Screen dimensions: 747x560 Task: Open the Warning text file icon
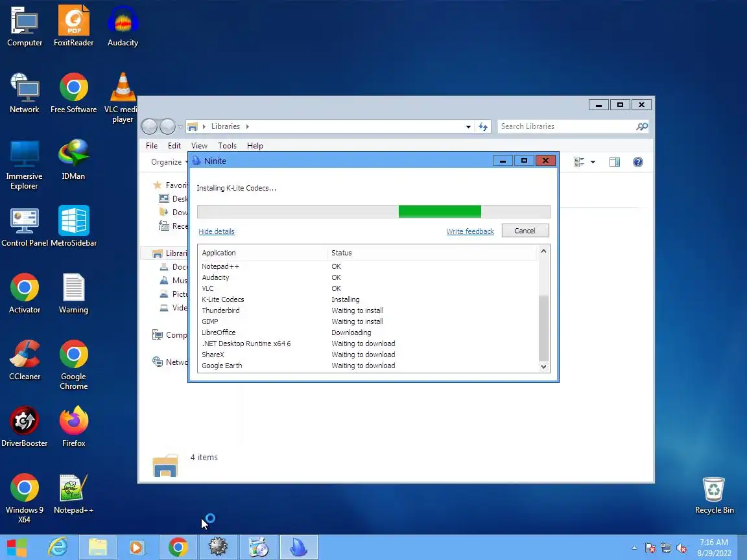click(x=73, y=293)
